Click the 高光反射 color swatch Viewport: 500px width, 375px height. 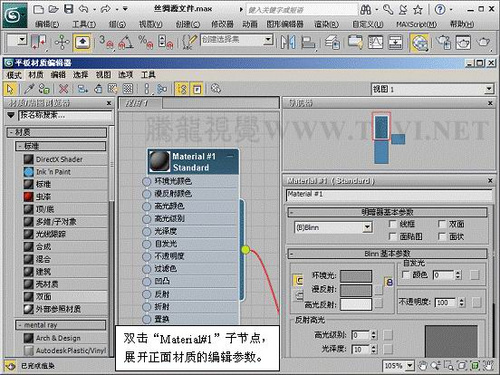356,304
